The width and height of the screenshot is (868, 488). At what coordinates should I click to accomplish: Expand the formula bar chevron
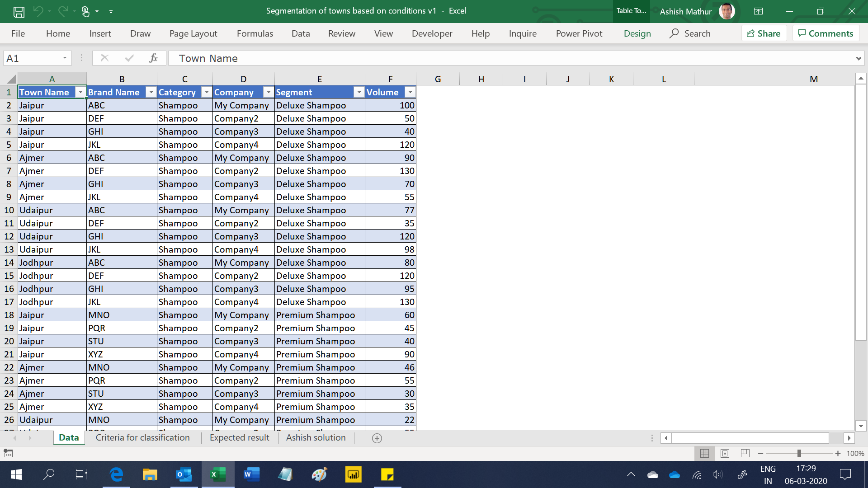[x=858, y=58]
